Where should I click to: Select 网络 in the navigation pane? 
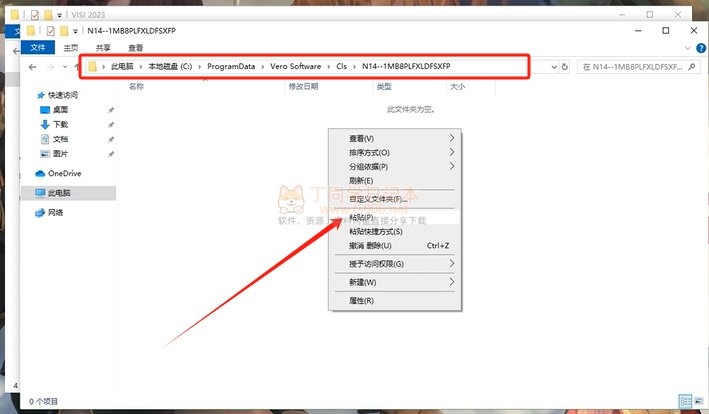(56, 212)
